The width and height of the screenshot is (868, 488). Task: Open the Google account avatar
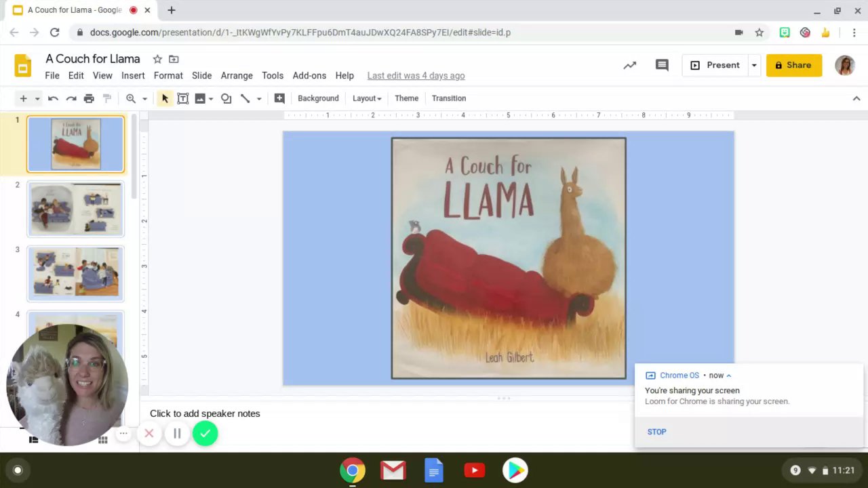(x=845, y=65)
